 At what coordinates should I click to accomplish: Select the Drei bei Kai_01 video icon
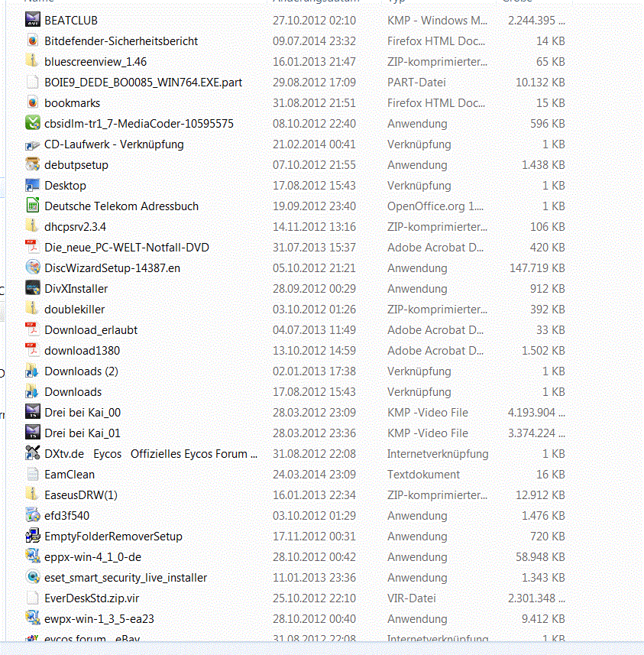point(33,433)
